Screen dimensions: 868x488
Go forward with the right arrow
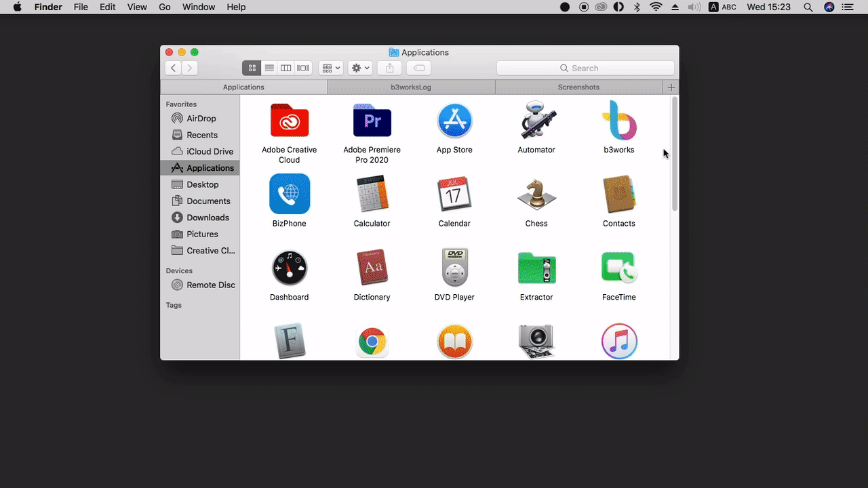[x=190, y=68]
